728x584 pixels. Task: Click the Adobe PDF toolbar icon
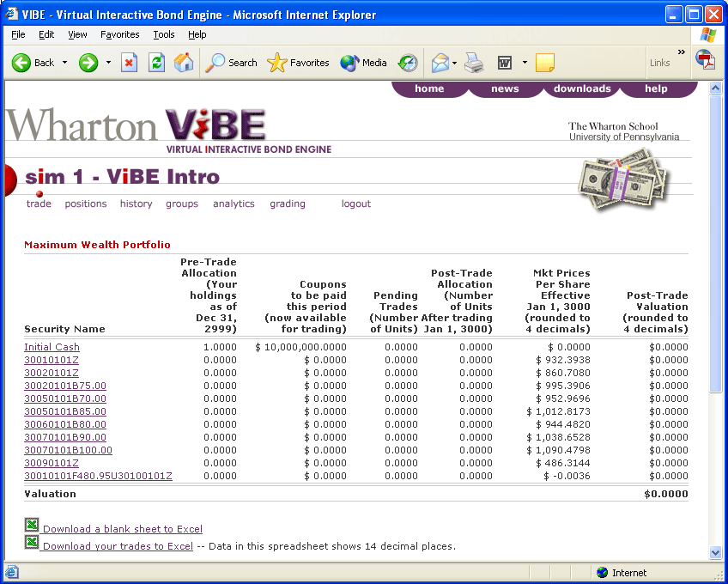click(x=706, y=60)
